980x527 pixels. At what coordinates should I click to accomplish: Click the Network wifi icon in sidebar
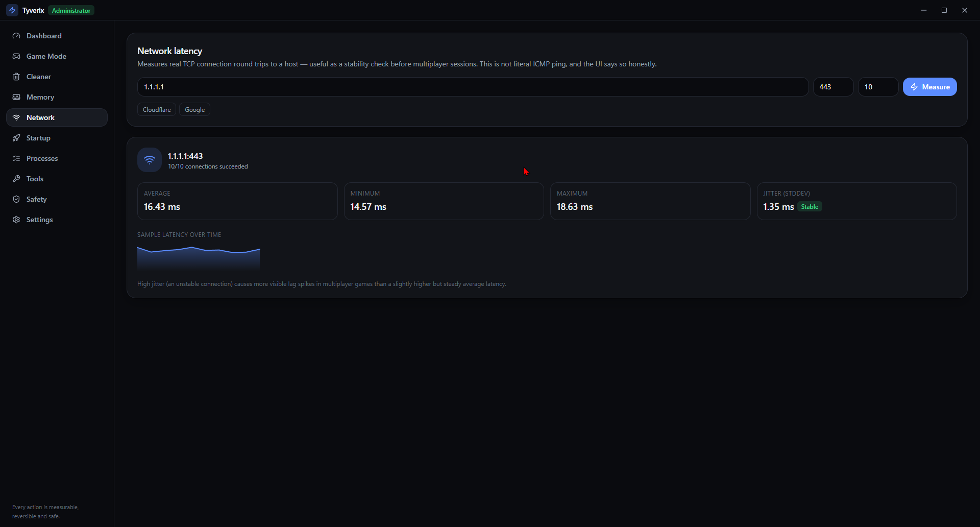click(16, 117)
